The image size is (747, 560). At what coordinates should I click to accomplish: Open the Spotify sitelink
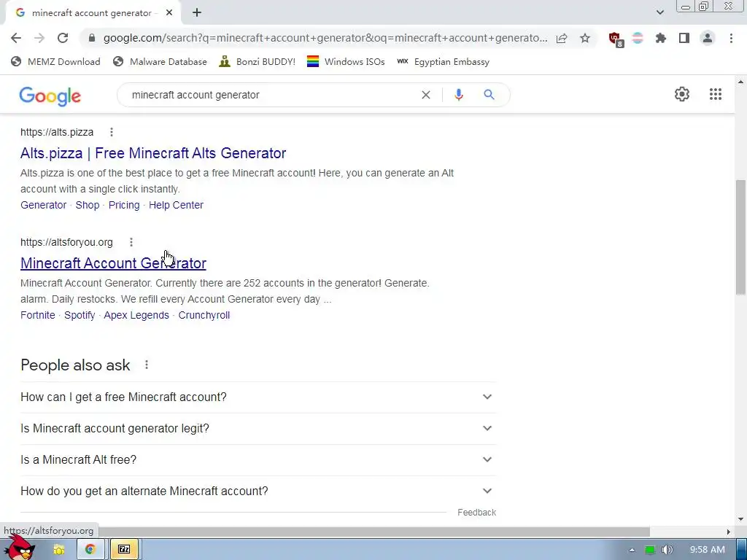click(80, 315)
